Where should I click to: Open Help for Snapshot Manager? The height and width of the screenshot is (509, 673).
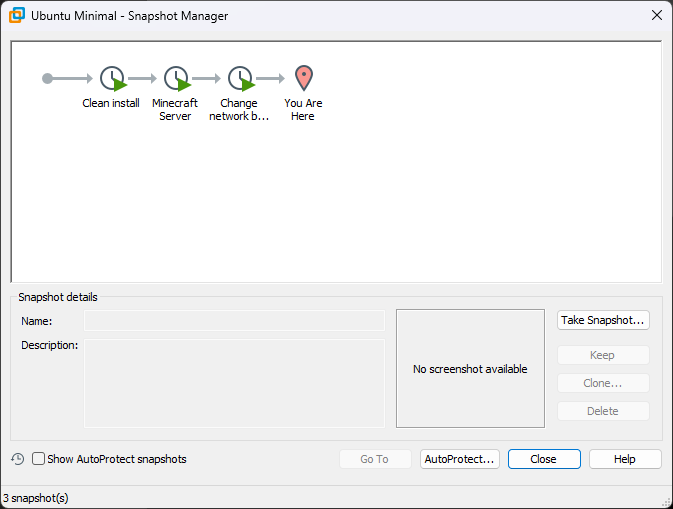625,459
